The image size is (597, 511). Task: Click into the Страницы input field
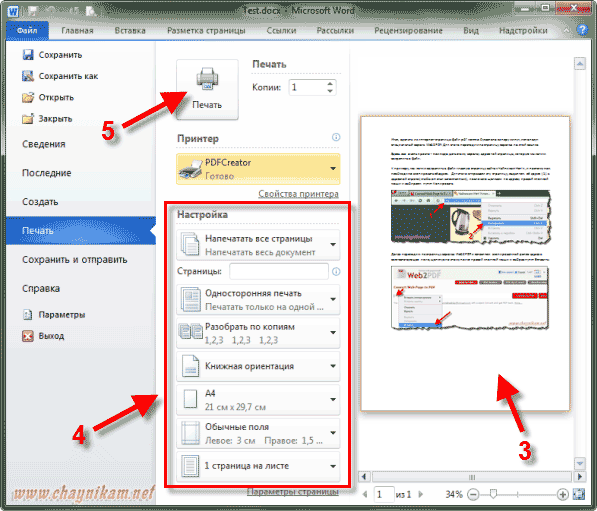[279, 271]
